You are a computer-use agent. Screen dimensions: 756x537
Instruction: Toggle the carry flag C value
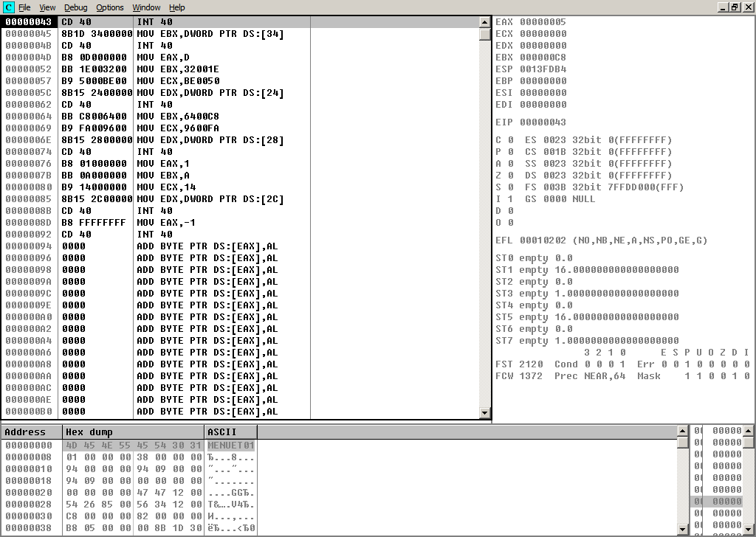tap(510, 140)
